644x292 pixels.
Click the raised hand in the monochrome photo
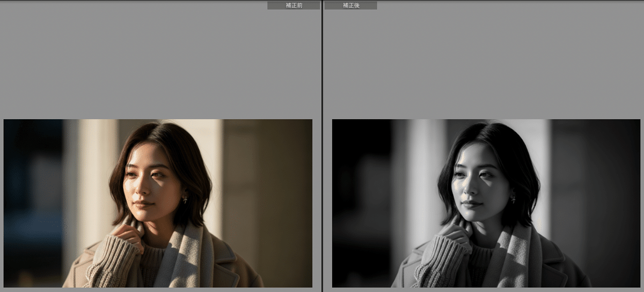click(455, 235)
